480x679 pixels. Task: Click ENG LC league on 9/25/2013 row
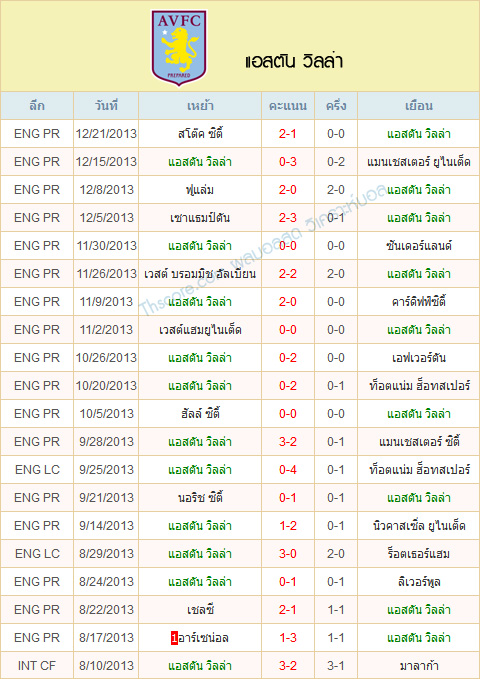coord(37,470)
